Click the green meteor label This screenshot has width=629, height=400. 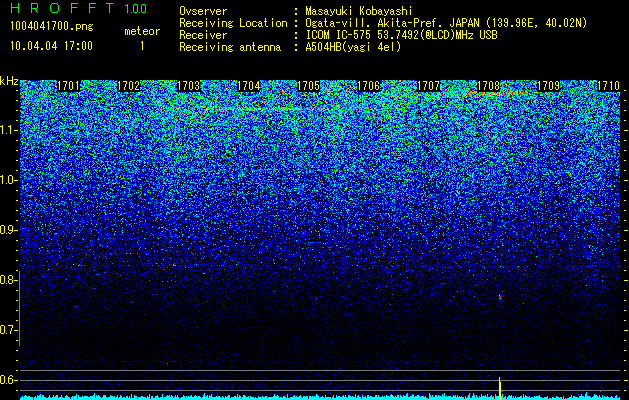pos(142,31)
